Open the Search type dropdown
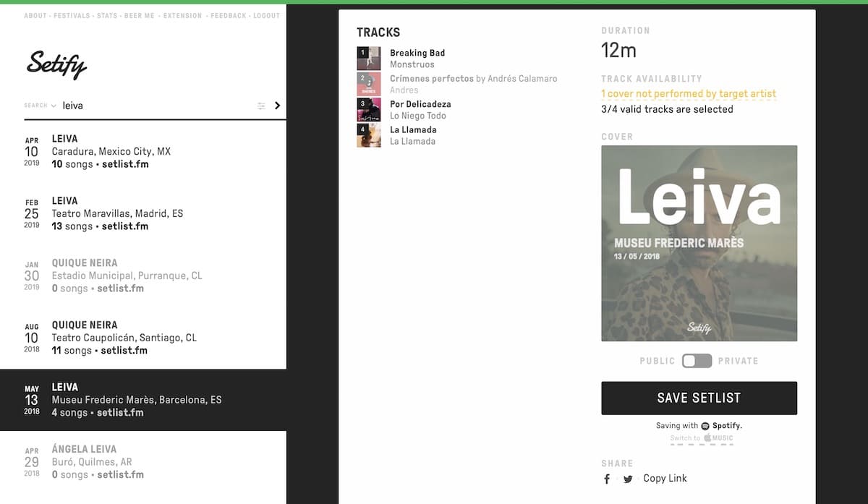This screenshot has width=868, height=504. tap(40, 106)
